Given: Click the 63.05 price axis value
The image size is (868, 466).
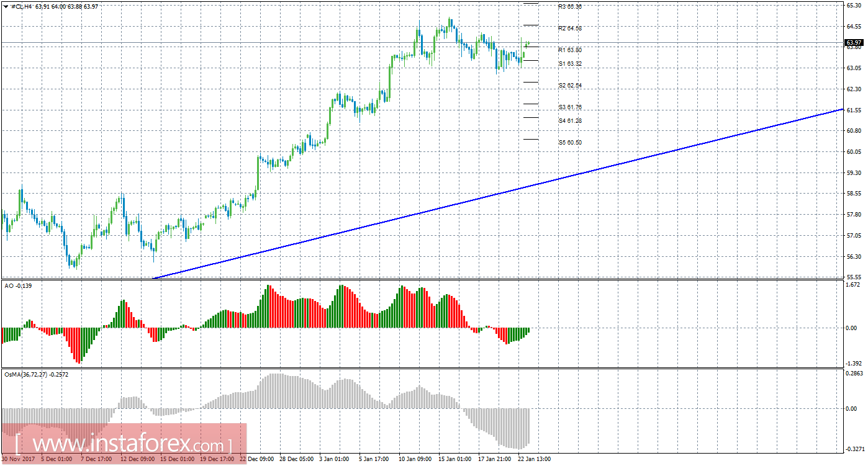Looking at the screenshot, I should click(x=854, y=68).
